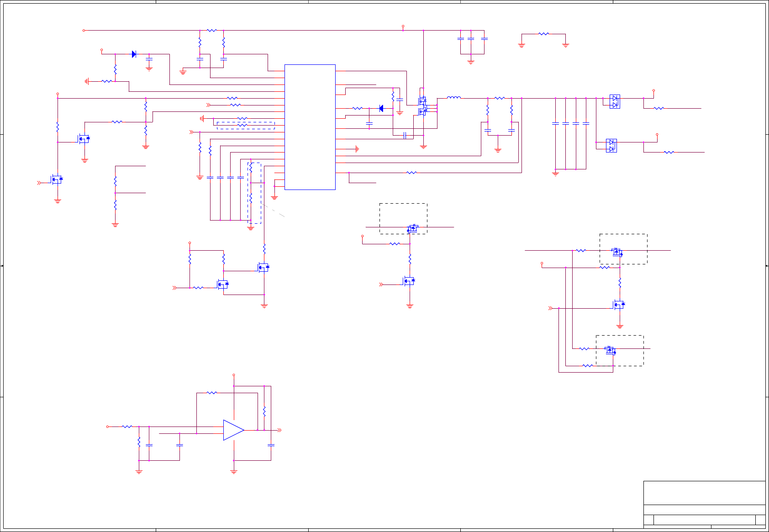Select the diode feeding the IC's right side
769x532 pixels.
(x=381, y=108)
